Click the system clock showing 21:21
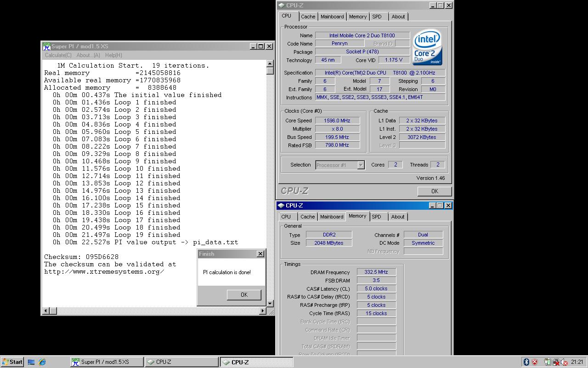The image size is (588, 368). [577, 362]
